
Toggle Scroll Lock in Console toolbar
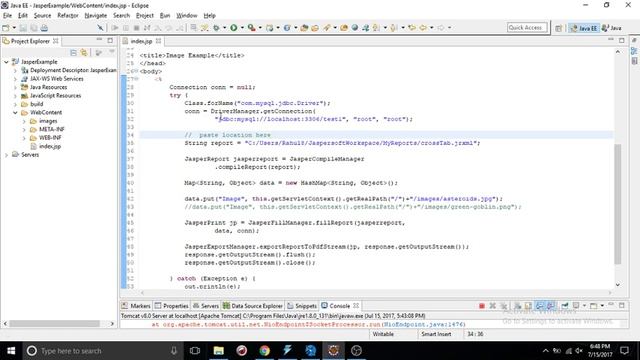click(x=528, y=306)
